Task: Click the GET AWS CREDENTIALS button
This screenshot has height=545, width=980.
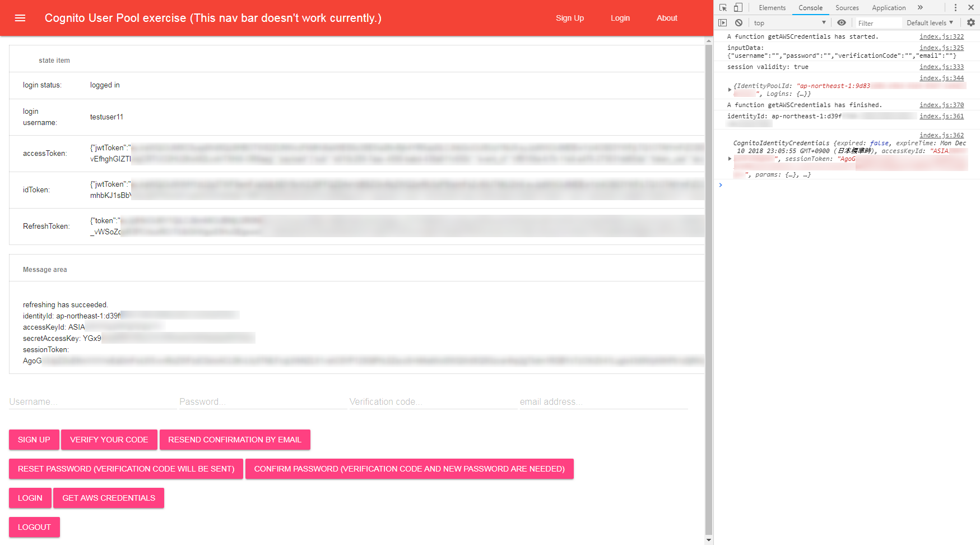Action: [109, 498]
